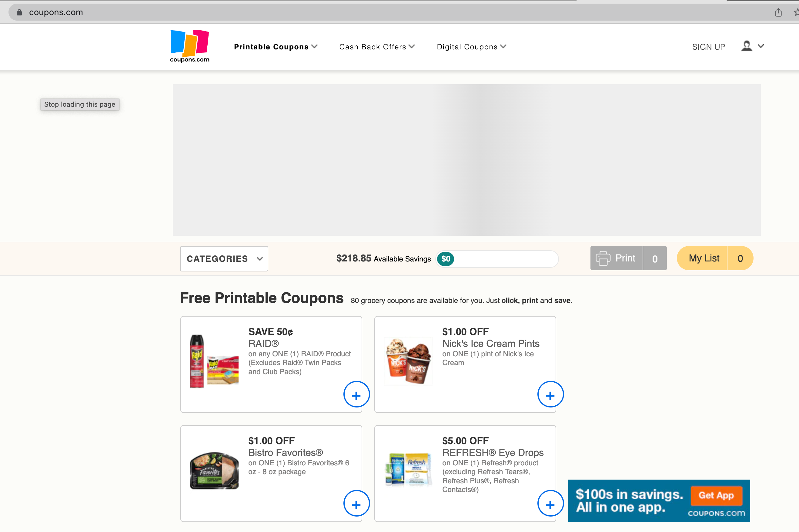The image size is (799, 532).
Task: Click the $100s in savings app banner
Action: click(659, 500)
